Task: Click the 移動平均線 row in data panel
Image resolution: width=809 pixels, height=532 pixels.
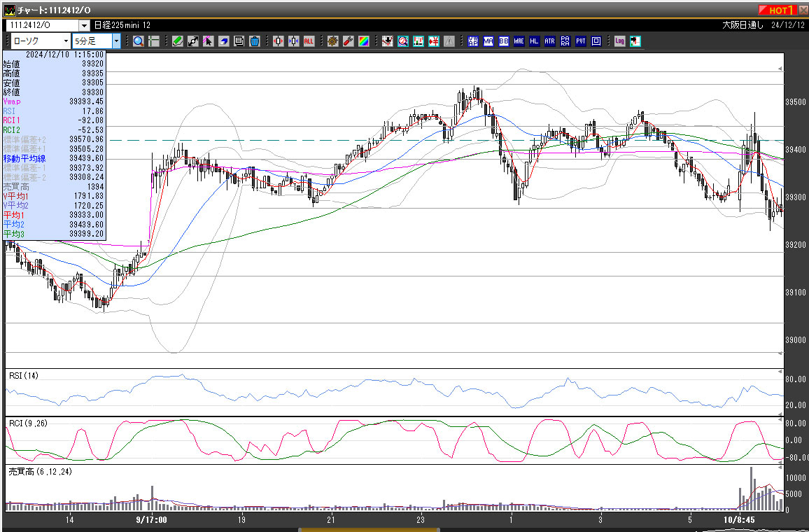Action: (x=54, y=158)
